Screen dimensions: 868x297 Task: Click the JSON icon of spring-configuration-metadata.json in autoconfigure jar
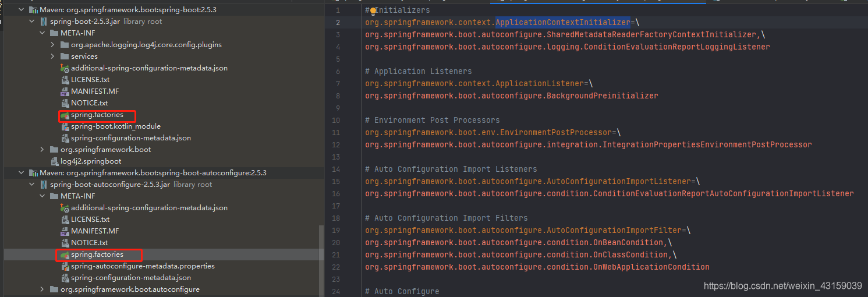click(65, 278)
